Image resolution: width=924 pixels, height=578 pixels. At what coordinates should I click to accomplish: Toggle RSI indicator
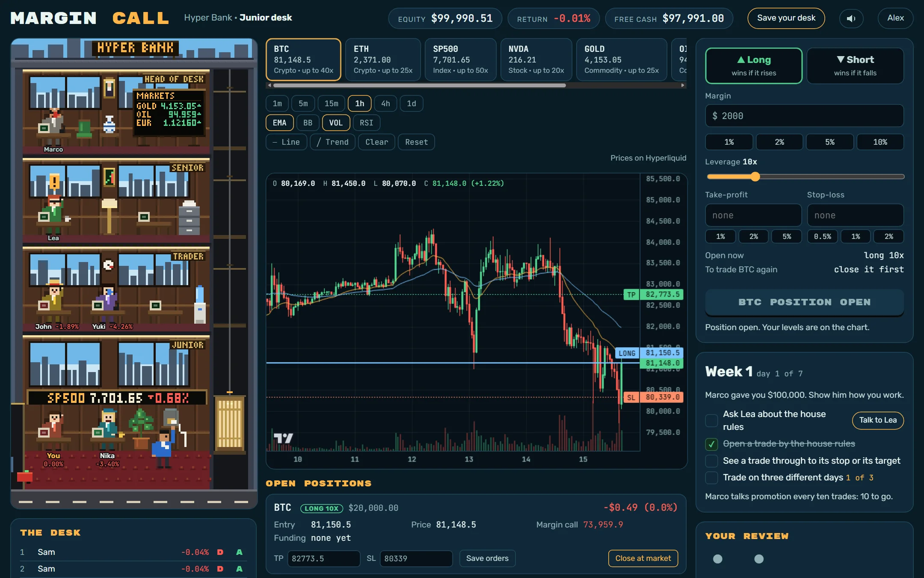pyautogui.click(x=366, y=123)
